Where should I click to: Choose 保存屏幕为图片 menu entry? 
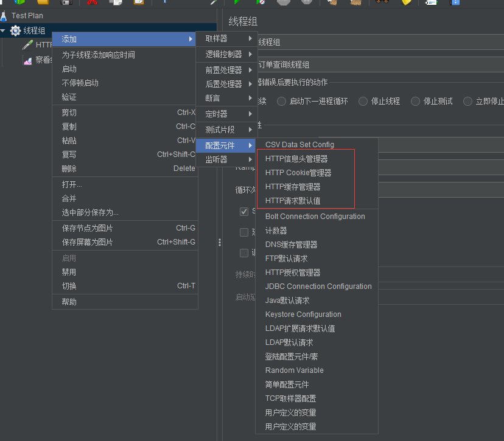(x=125, y=242)
